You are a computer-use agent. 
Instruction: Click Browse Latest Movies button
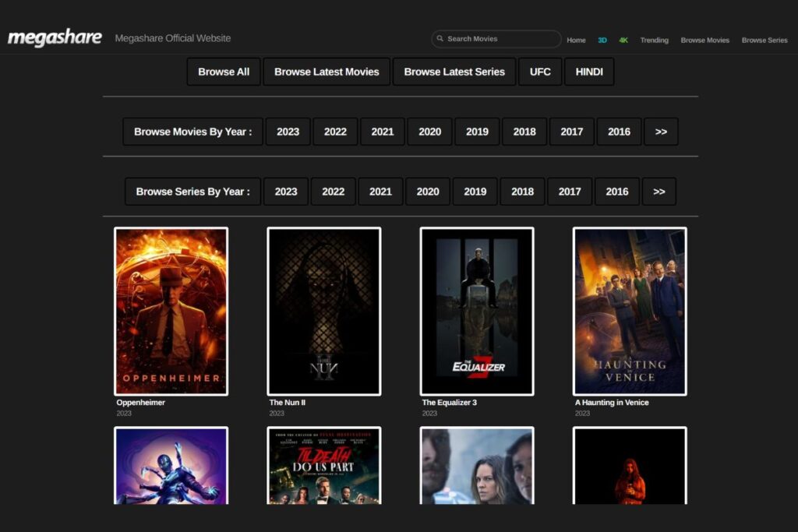click(327, 72)
